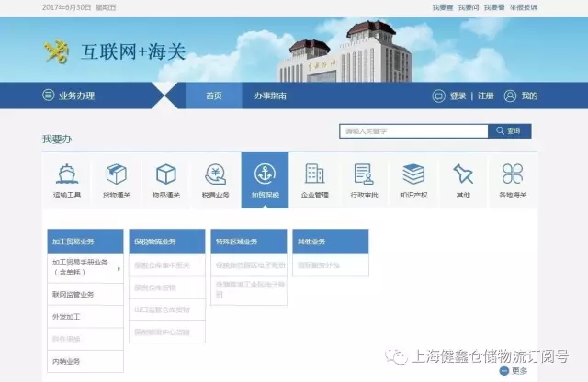This screenshot has width=588, height=382.
Task: Click the chat bubble icon beside 登录
Action: pyautogui.click(x=438, y=96)
